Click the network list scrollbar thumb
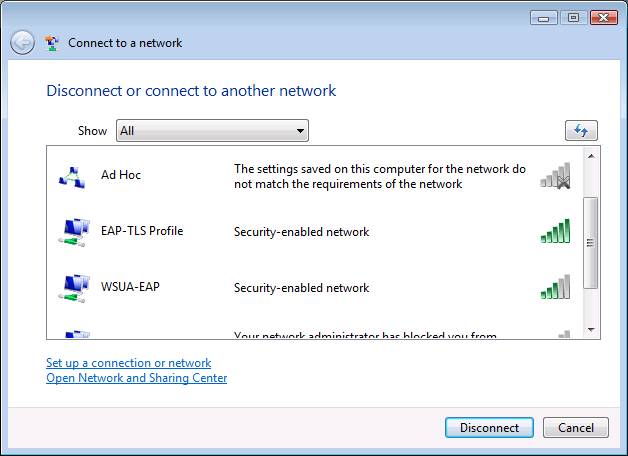The image size is (628, 456). [x=590, y=243]
